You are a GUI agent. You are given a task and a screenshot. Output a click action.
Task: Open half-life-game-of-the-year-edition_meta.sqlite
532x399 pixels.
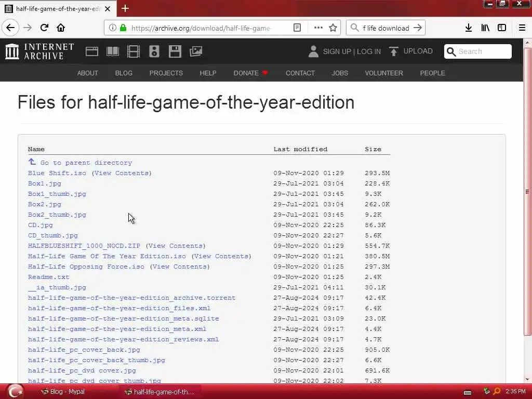[124, 318]
